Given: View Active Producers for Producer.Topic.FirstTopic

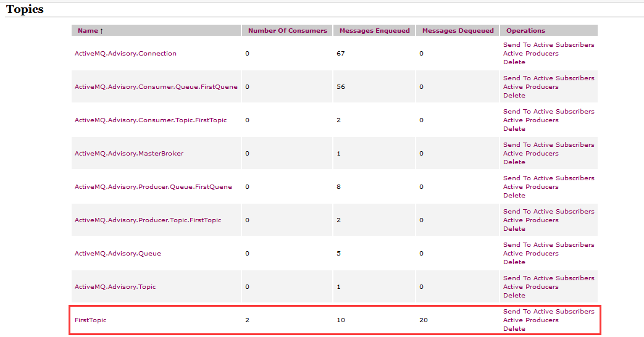Looking at the screenshot, I should click(530, 220).
